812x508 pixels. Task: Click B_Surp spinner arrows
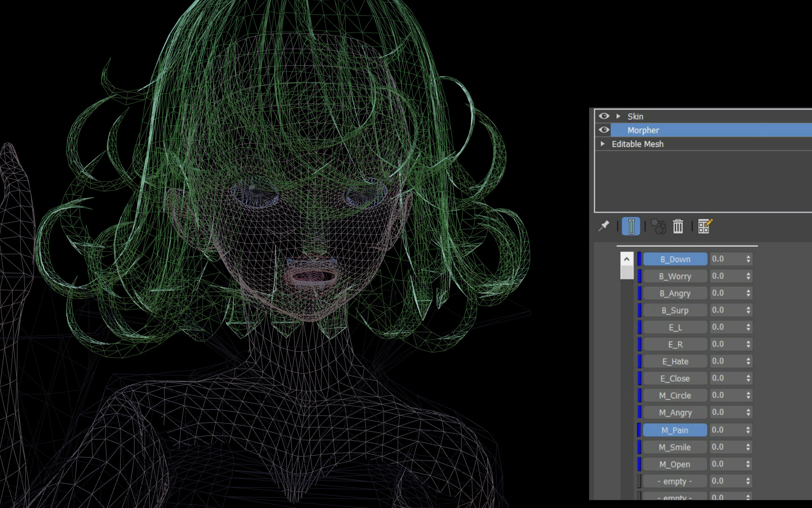pyautogui.click(x=748, y=310)
